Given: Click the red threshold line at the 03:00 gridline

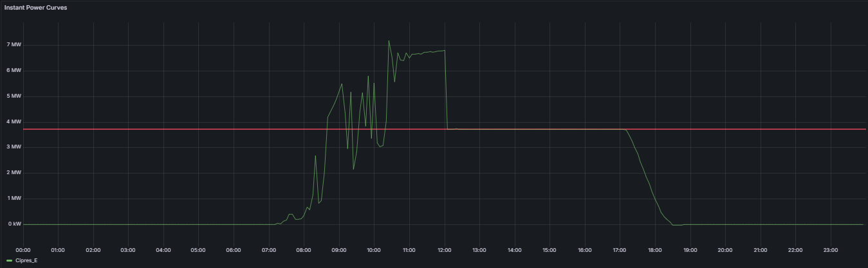Looking at the screenshot, I should coord(128,129).
